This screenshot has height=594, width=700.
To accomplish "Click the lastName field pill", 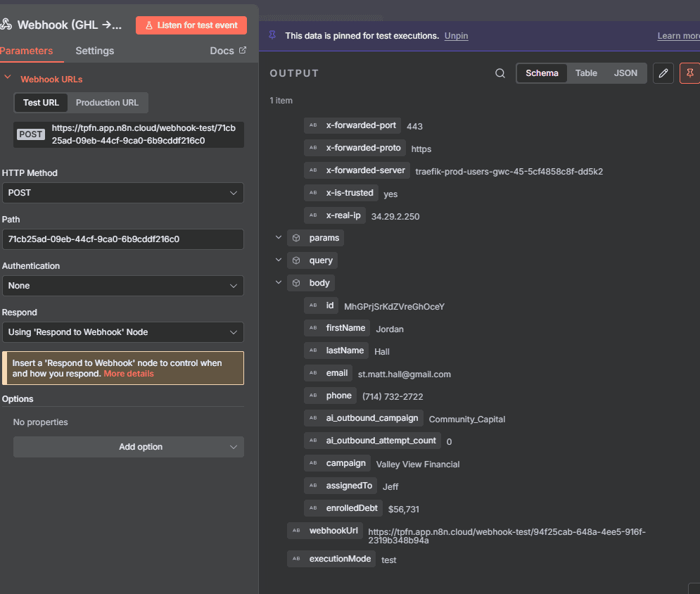I will [x=336, y=350].
